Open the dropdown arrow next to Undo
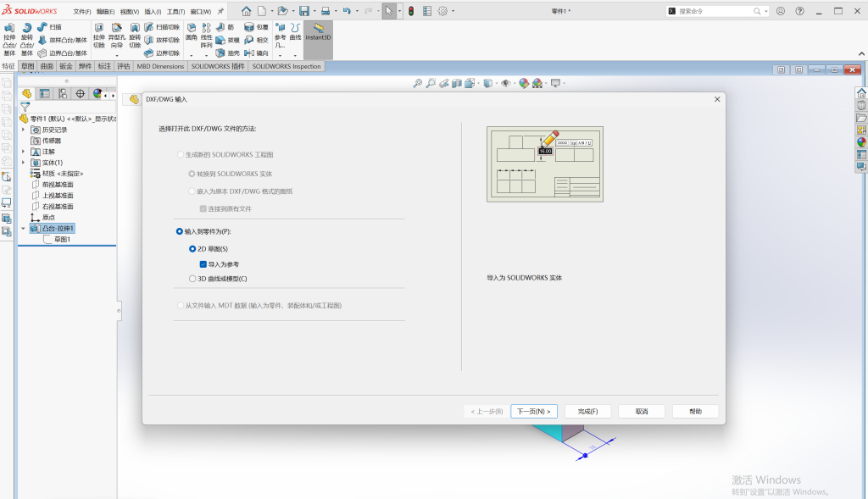 pos(357,11)
